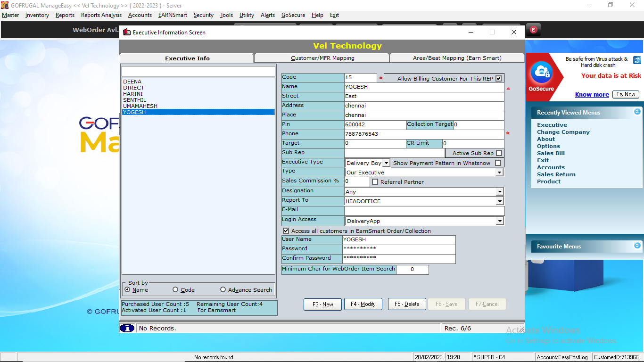Viewport: 644px width, 362px height.
Task: Expand the Favourite Menus panel
Action: click(x=637, y=246)
